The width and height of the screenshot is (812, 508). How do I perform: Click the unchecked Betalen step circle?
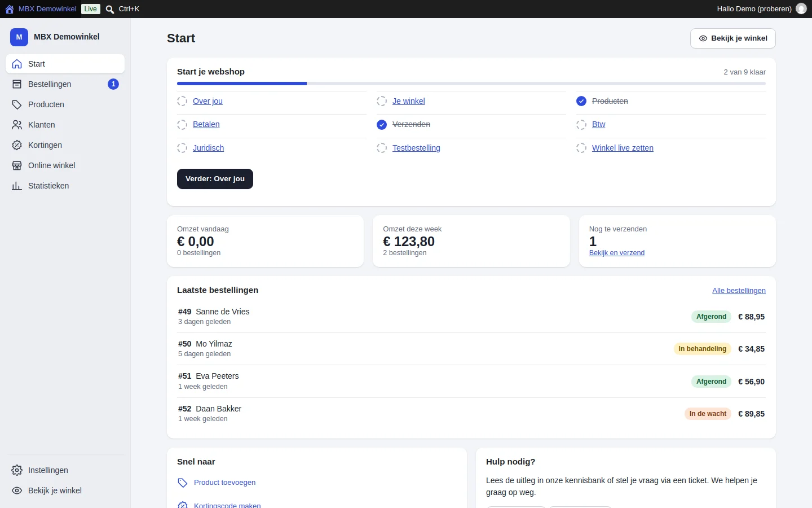[182, 125]
